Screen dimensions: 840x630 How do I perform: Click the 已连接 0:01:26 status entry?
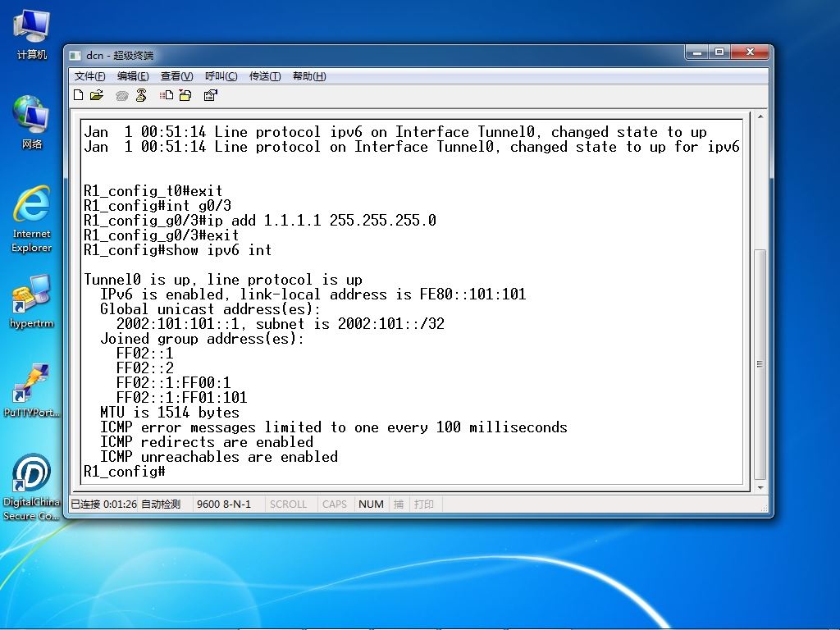(x=104, y=504)
